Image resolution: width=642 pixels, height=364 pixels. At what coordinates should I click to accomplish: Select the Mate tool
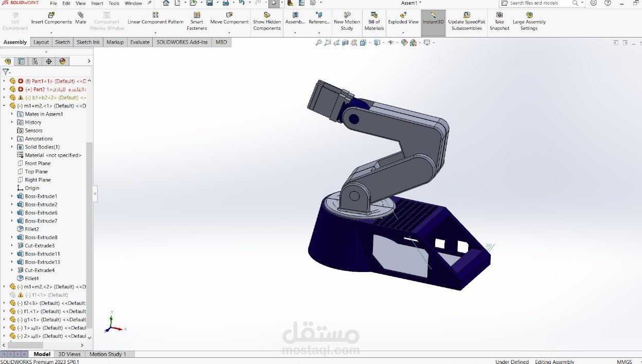coord(81,19)
